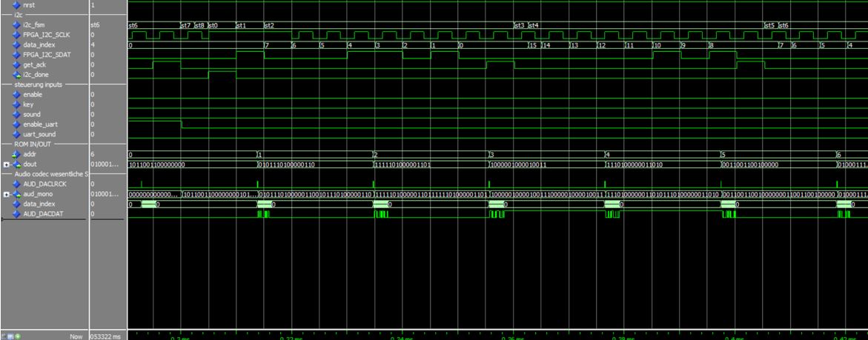Screen dimensions: 868x340
Task: Click the '12' value in the data_index waveform
Action: point(602,45)
